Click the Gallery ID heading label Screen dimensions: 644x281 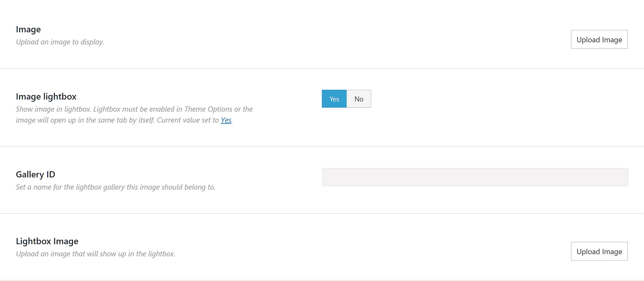coord(36,174)
